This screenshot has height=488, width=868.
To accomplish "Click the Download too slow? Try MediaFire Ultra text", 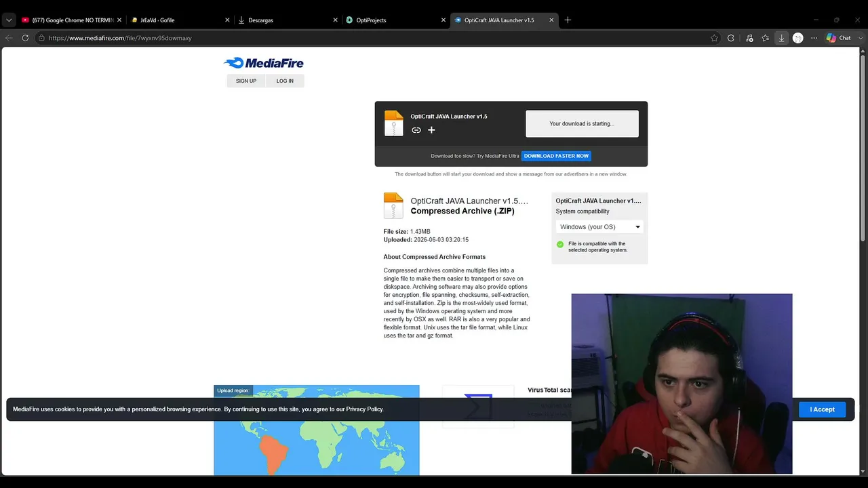I will click(x=475, y=156).
